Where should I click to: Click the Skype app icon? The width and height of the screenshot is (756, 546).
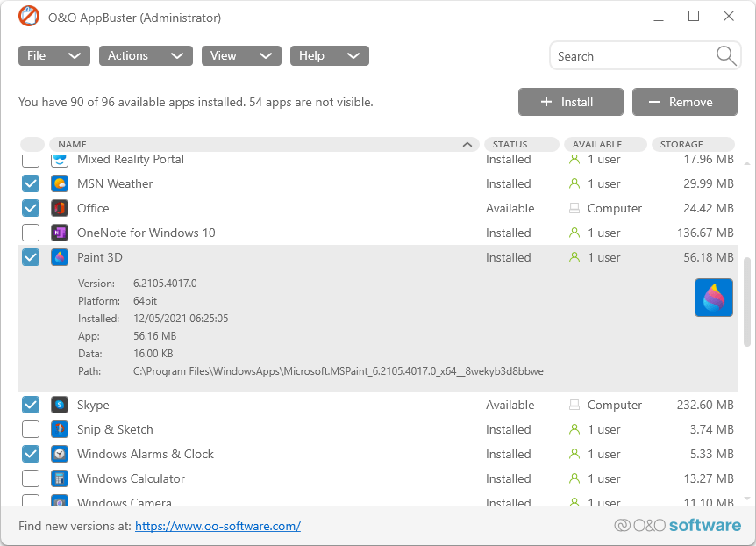(x=60, y=405)
